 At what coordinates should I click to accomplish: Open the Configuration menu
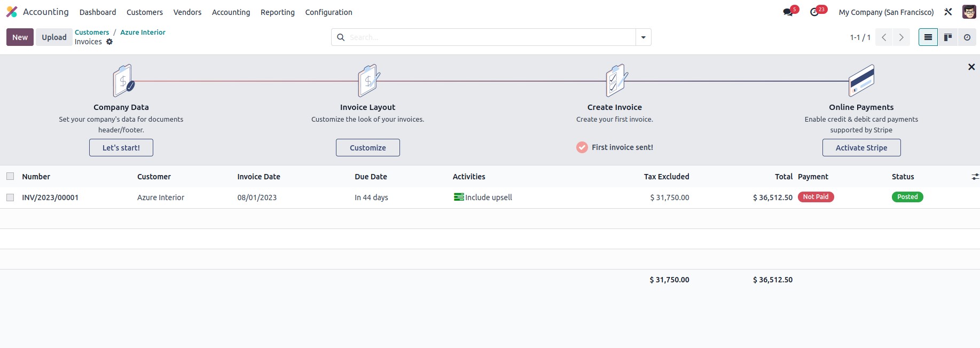tap(328, 12)
